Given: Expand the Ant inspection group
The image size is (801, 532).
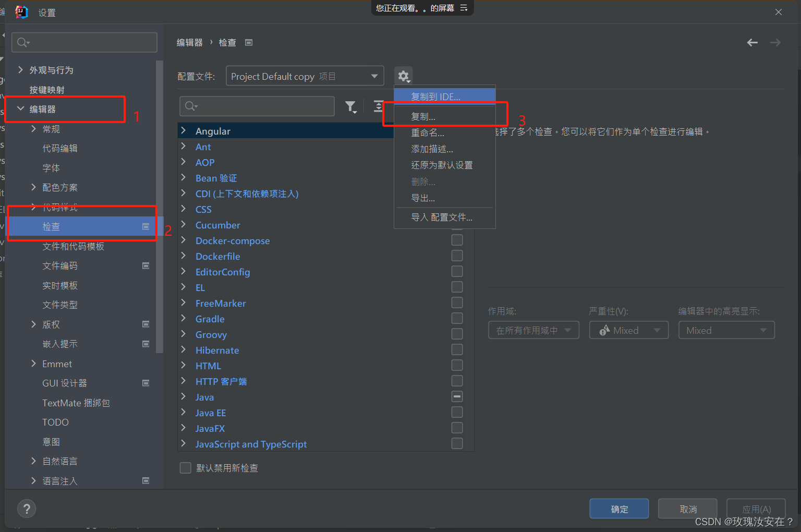Looking at the screenshot, I should point(183,146).
